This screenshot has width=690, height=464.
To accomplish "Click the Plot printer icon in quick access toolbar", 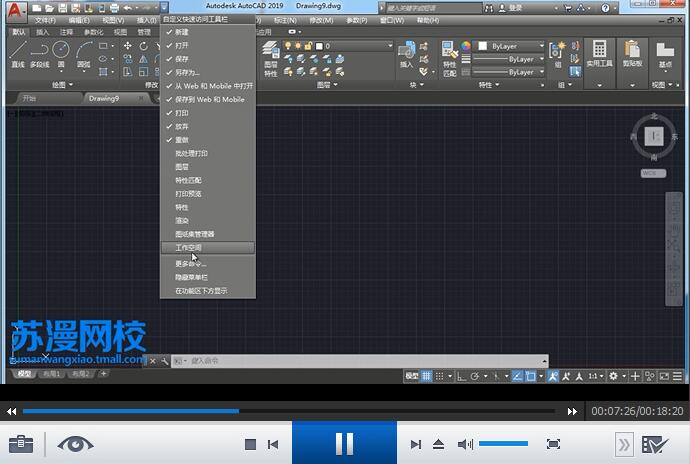I will pyautogui.click(x=114, y=8).
